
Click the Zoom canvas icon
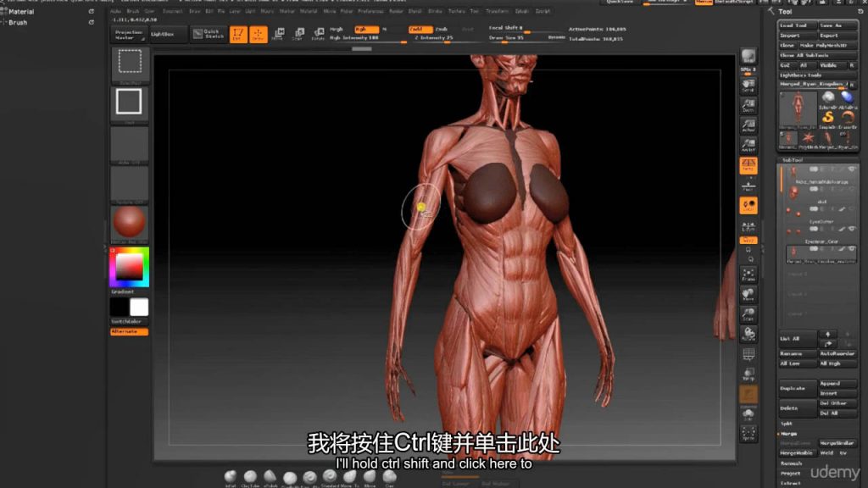point(748,105)
